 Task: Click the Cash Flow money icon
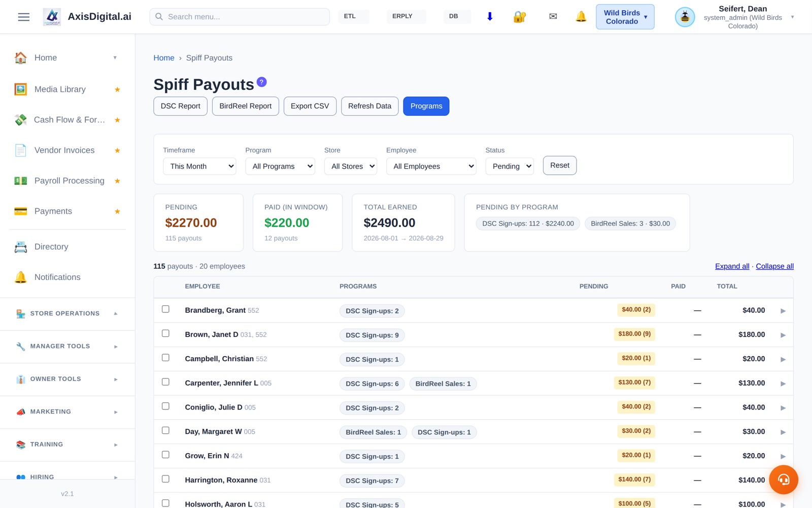pyautogui.click(x=21, y=120)
